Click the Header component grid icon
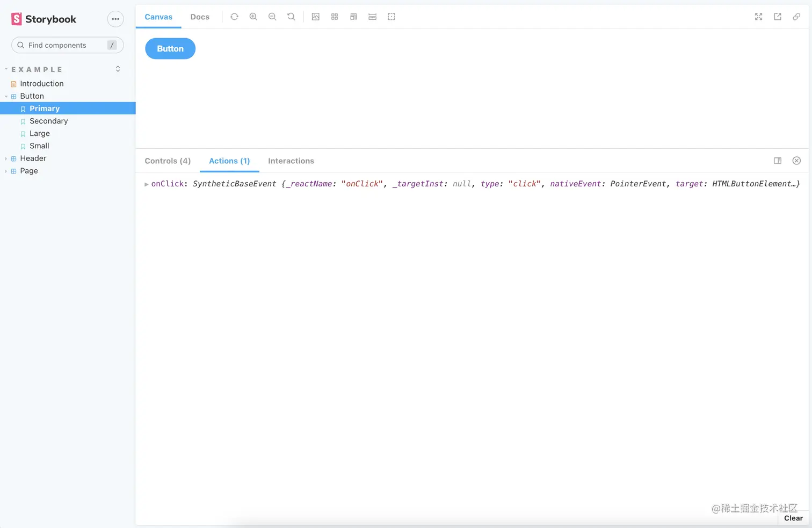This screenshot has height=528, width=812. [14, 158]
